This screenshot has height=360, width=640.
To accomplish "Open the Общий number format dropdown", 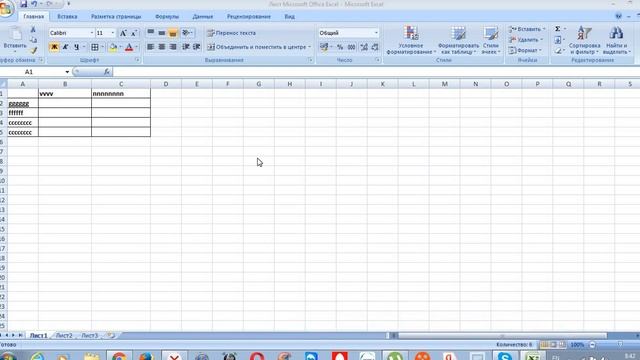I will [x=376, y=33].
